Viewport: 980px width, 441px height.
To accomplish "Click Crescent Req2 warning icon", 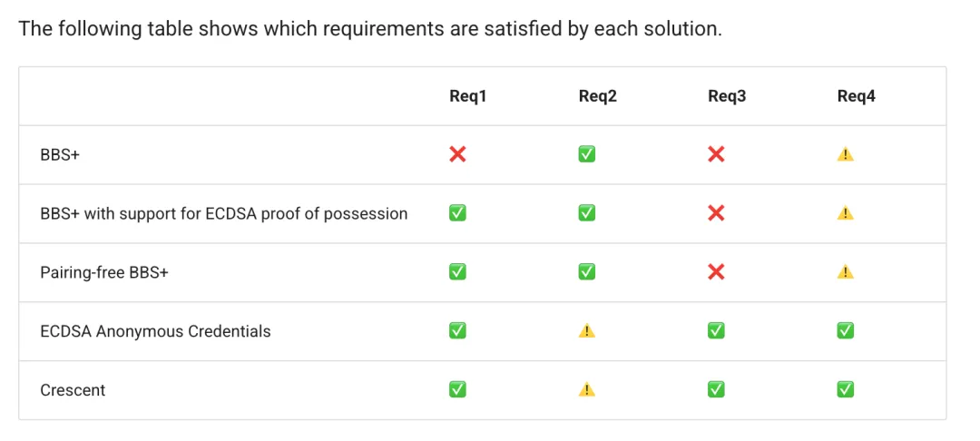I will coord(587,390).
